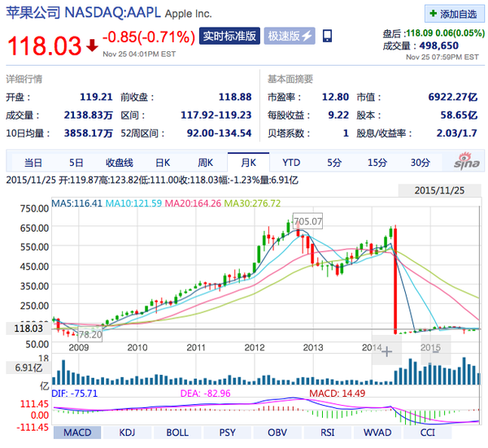Select the 实时标准版 button

click(229, 36)
